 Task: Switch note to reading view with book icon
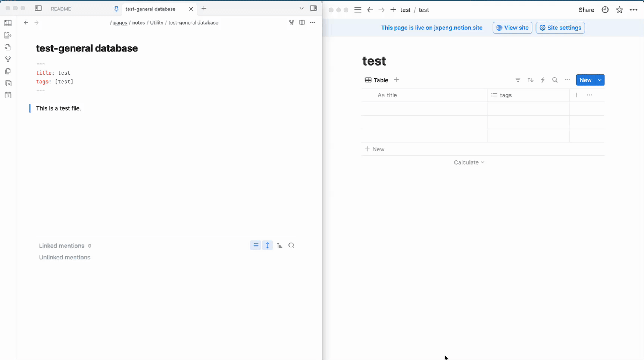click(302, 23)
